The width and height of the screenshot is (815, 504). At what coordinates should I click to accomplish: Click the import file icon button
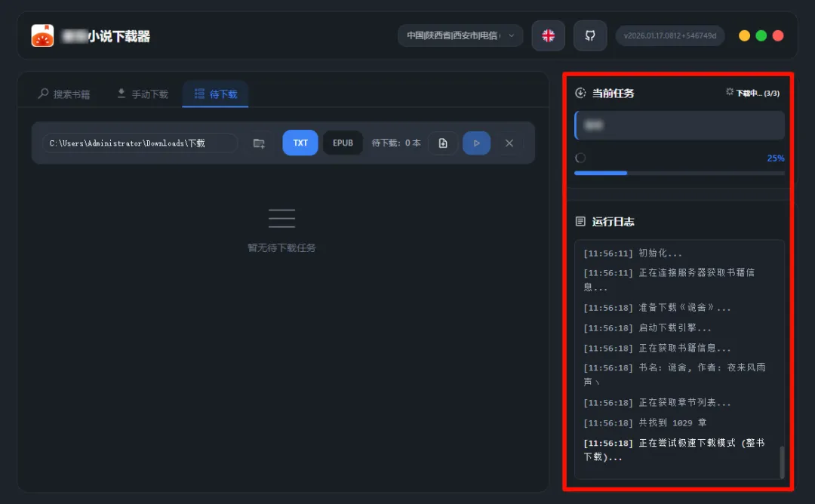coord(443,143)
